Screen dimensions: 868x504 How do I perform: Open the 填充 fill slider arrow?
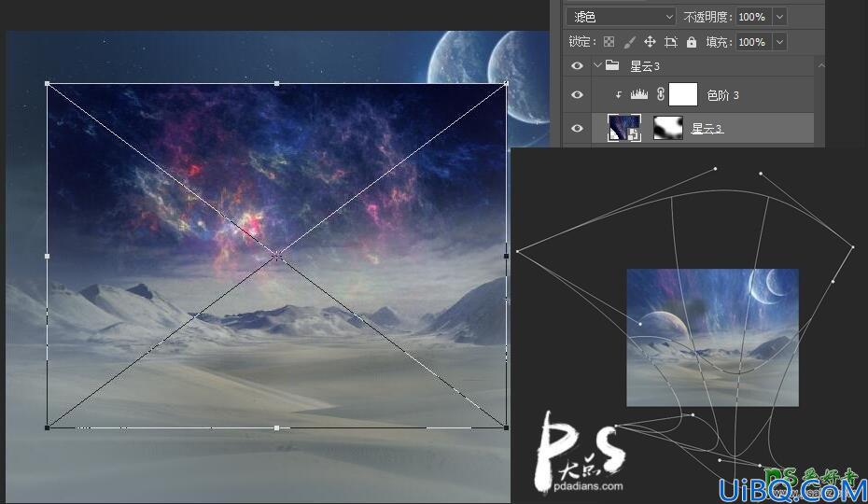click(779, 42)
